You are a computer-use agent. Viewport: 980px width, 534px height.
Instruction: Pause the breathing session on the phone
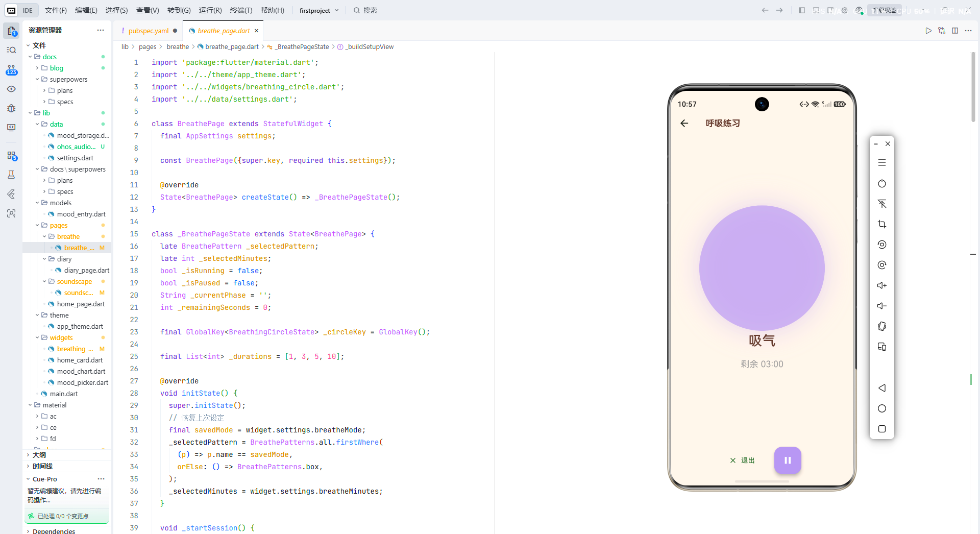pos(788,460)
